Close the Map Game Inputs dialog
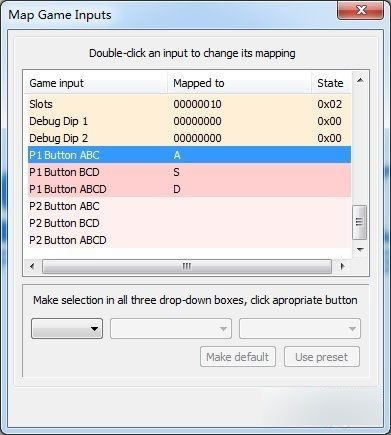The width and height of the screenshot is (391, 435). 360,11
